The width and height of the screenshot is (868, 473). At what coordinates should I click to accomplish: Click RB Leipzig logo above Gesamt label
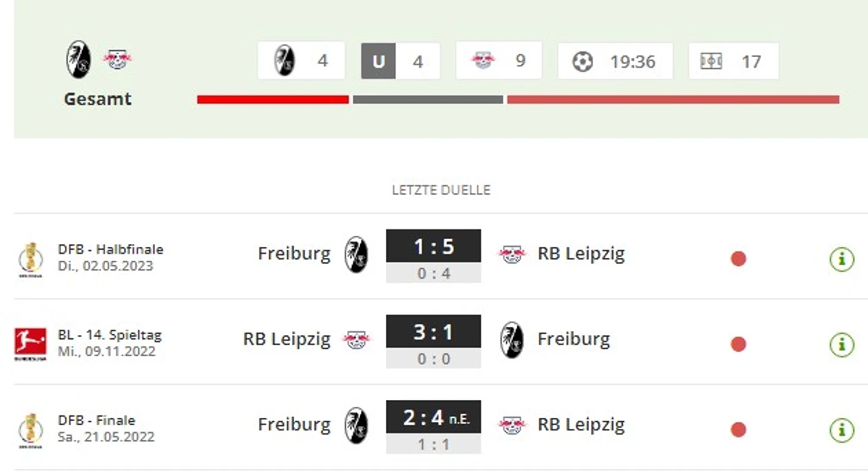click(117, 59)
